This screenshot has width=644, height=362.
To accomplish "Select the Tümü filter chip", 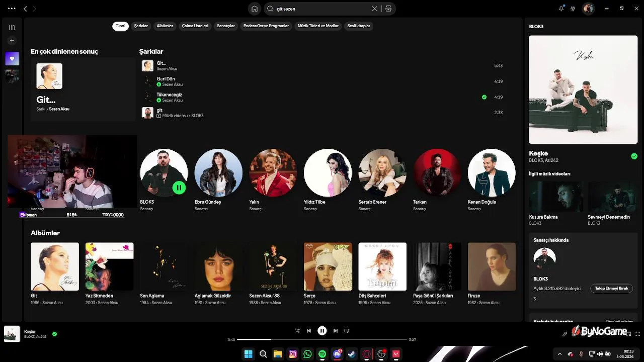I will [x=120, y=26].
